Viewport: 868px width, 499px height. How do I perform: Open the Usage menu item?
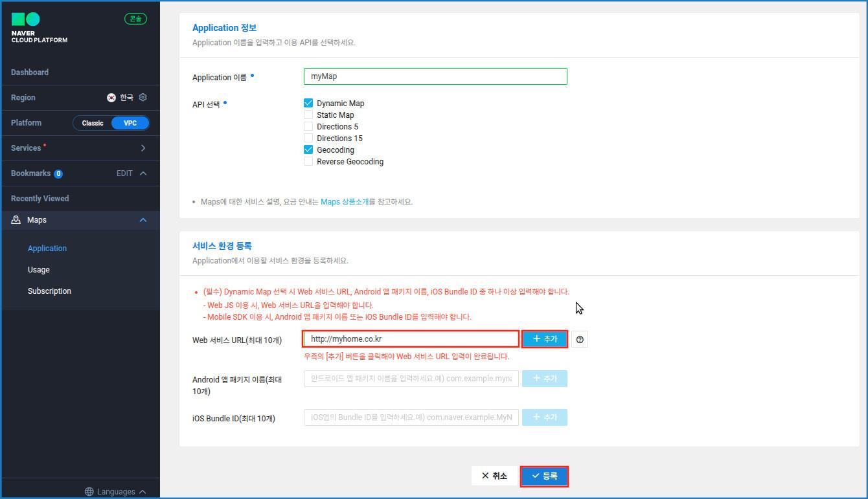coord(39,269)
